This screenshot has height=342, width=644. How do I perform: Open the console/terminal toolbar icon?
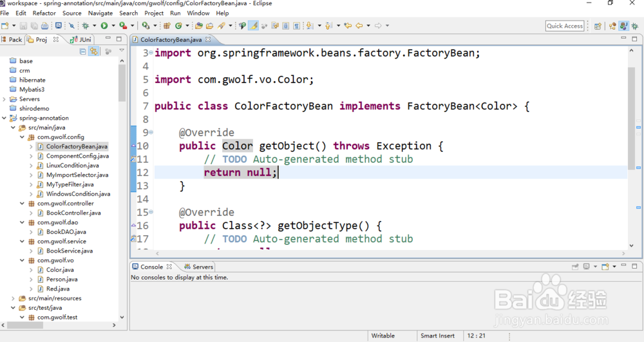point(59,26)
